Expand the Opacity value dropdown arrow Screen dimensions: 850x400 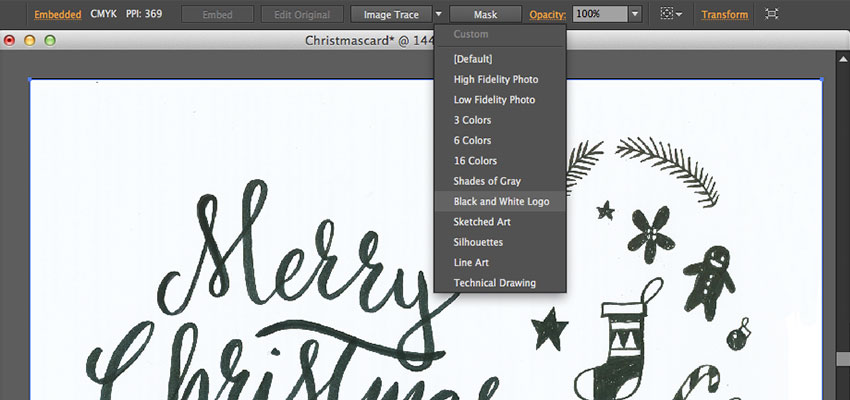pyautogui.click(x=635, y=14)
